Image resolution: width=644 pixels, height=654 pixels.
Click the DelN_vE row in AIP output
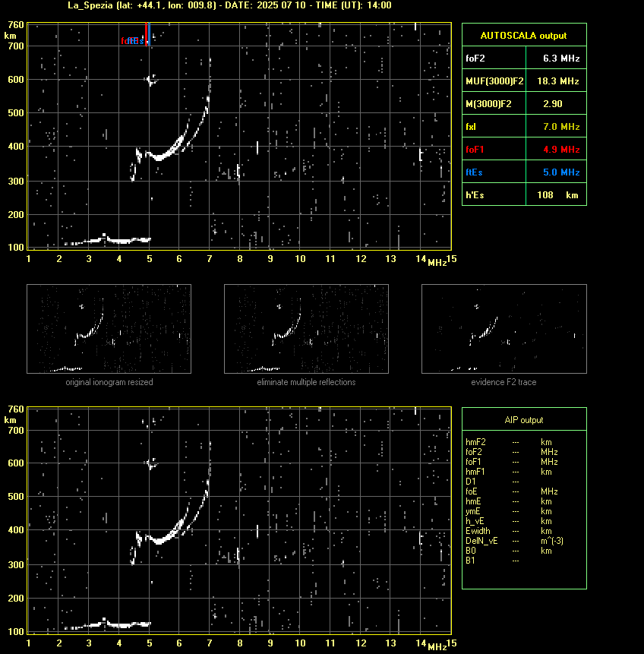[515, 541]
